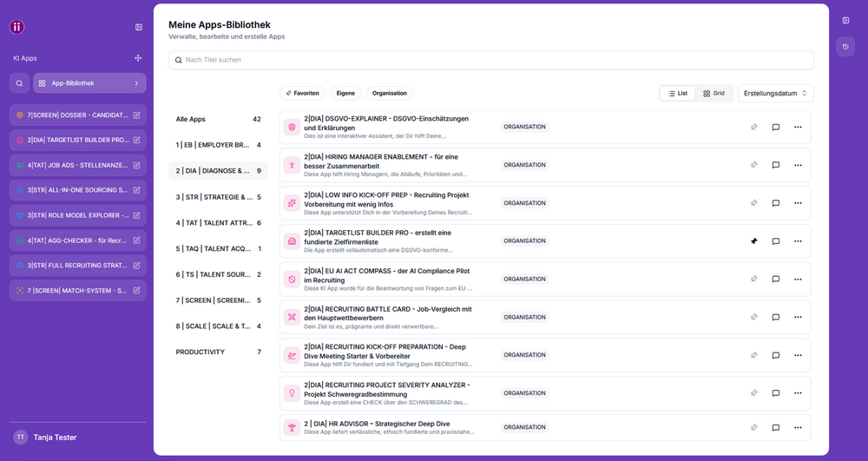Open the right-side panel toggle icon
The width and height of the screenshot is (868, 461).
pos(845,21)
